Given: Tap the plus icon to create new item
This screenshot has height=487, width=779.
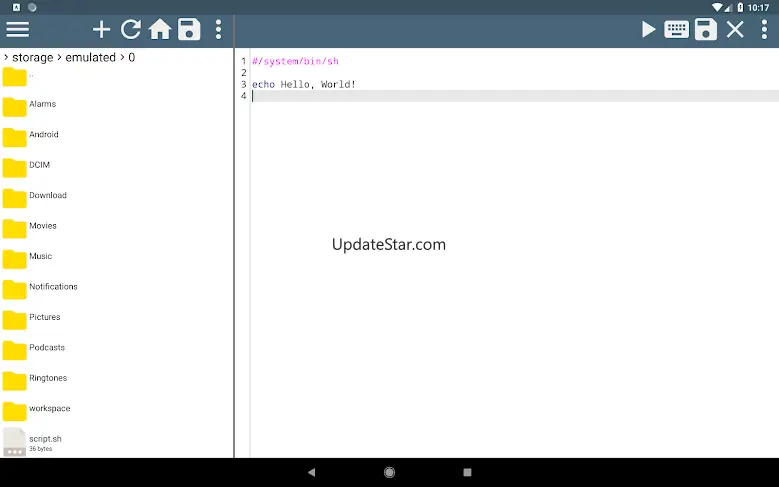Looking at the screenshot, I should [x=101, y=30].
